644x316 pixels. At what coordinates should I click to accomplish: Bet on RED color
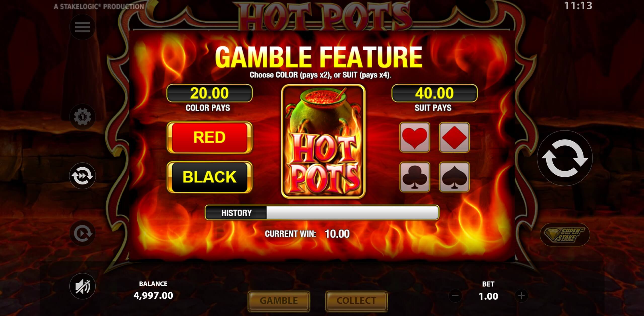(x=209, y=137)
